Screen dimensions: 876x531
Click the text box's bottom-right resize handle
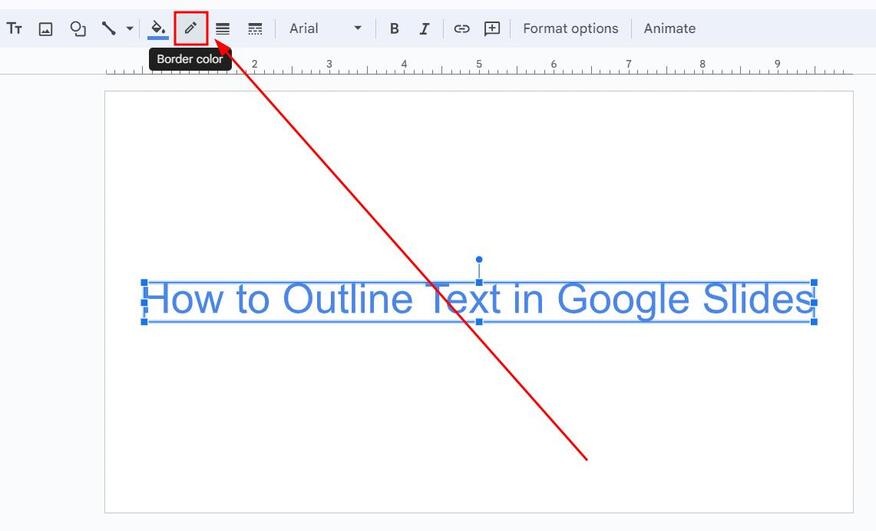814,321
